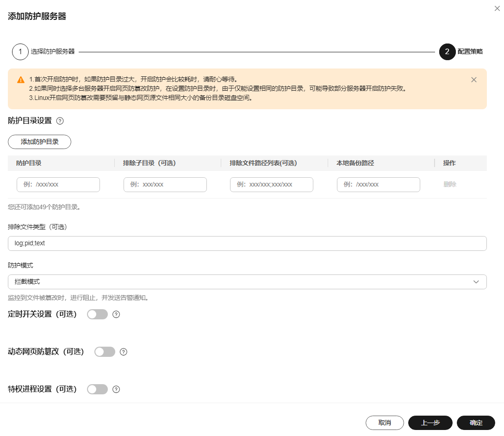Click the 确定 button
Image resolution: width=504 pixels, height=436 pixels.
[476, 423]
